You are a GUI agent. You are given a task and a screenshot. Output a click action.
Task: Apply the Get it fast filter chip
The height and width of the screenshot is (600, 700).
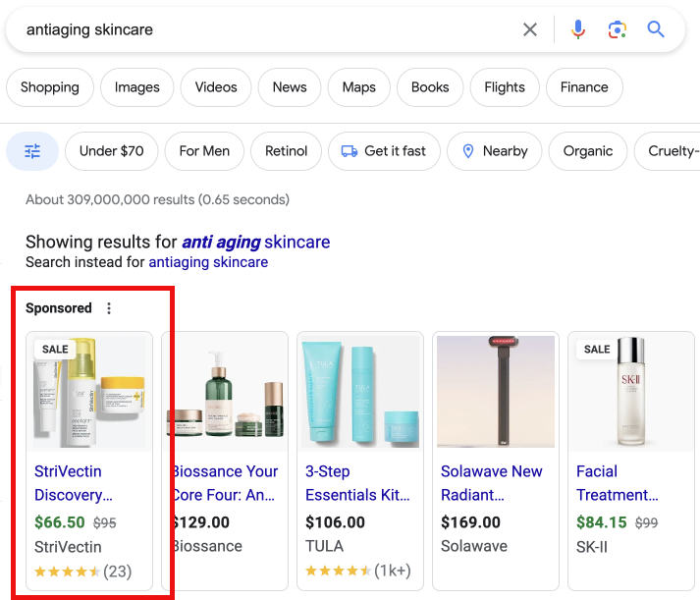pyautogui.click(x=385, y=151)
